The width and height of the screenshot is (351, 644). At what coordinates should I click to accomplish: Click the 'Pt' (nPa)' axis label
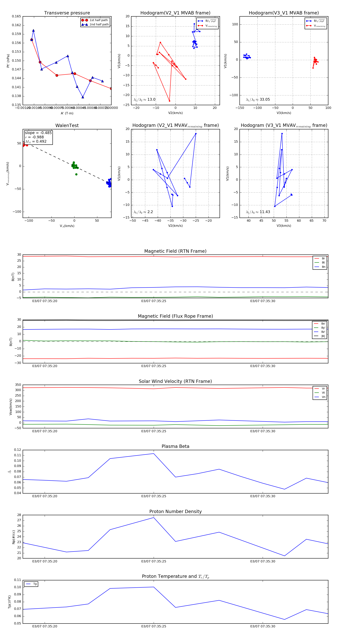[x=8, y=61]
